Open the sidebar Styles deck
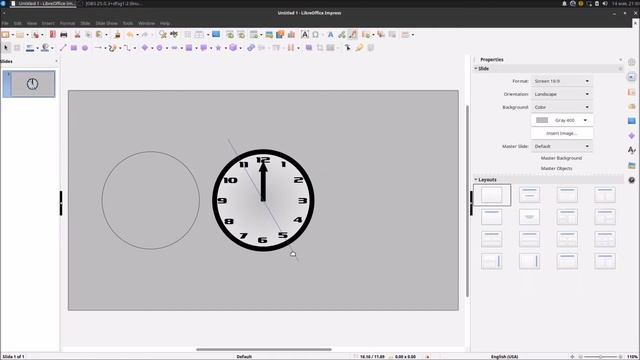This screenshot has width=640, height=360. click(632, 150)
